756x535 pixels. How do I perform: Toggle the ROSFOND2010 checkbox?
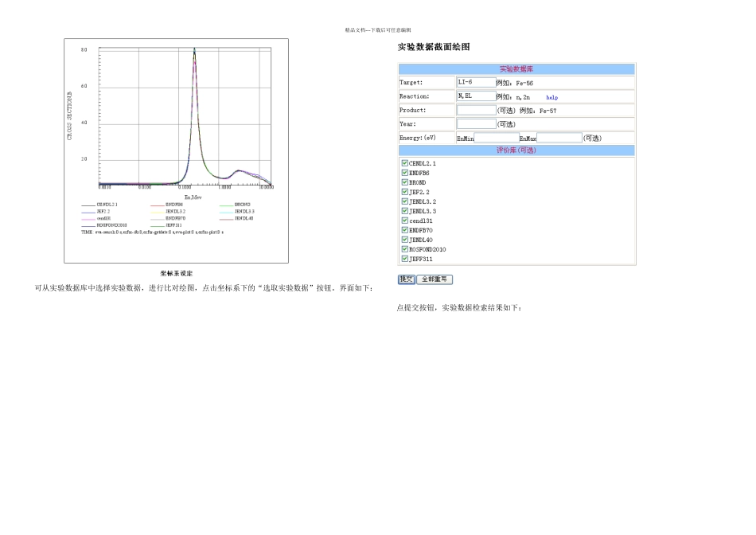pyautogui.click(x=404, y=249)
